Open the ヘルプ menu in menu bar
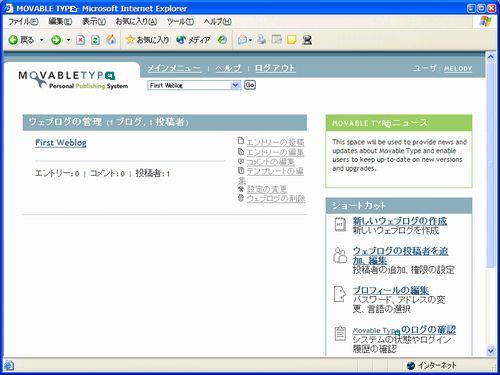The height and width of the screenshot is (375, 500). 218,22
